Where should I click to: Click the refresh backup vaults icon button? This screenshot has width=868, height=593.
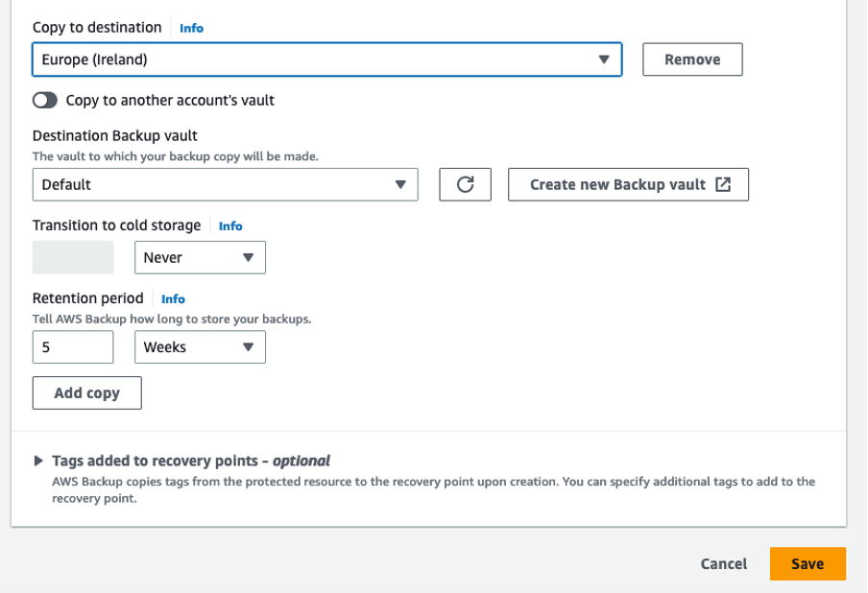(466, 185)
